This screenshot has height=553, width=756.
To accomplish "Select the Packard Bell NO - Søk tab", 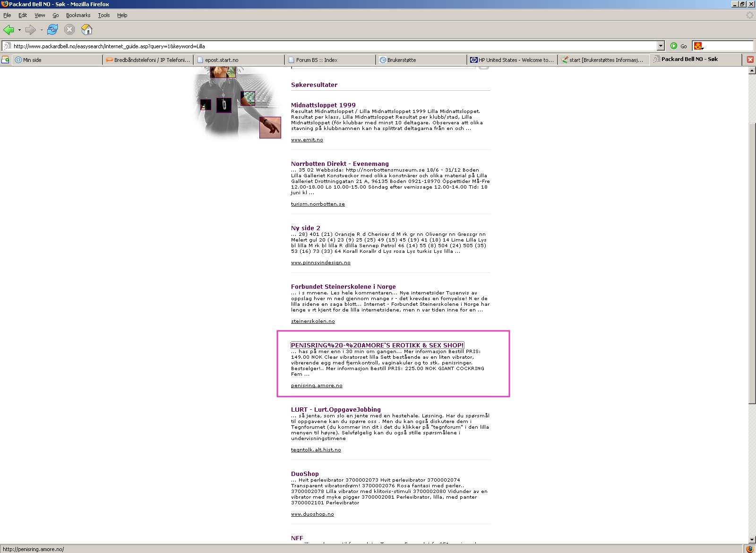I will click(x=696, y=60).
